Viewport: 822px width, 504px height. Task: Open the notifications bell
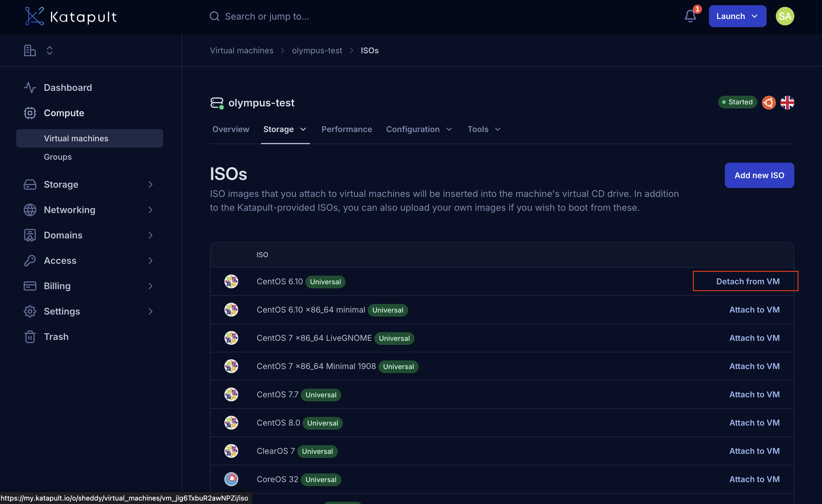click(690, 16)
